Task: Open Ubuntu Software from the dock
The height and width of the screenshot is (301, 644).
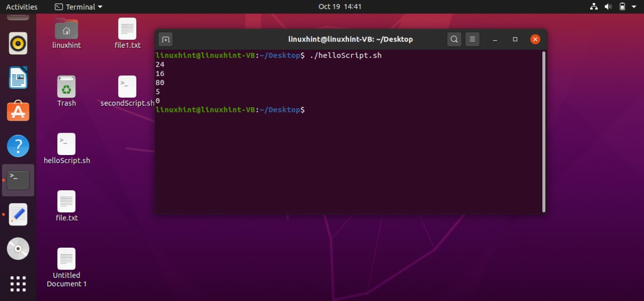Action: pyautogui.click(x=18, y=111)
